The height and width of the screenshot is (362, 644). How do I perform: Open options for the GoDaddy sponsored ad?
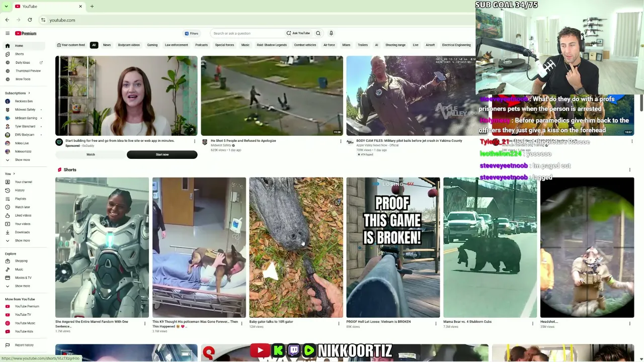coord(195,142)
